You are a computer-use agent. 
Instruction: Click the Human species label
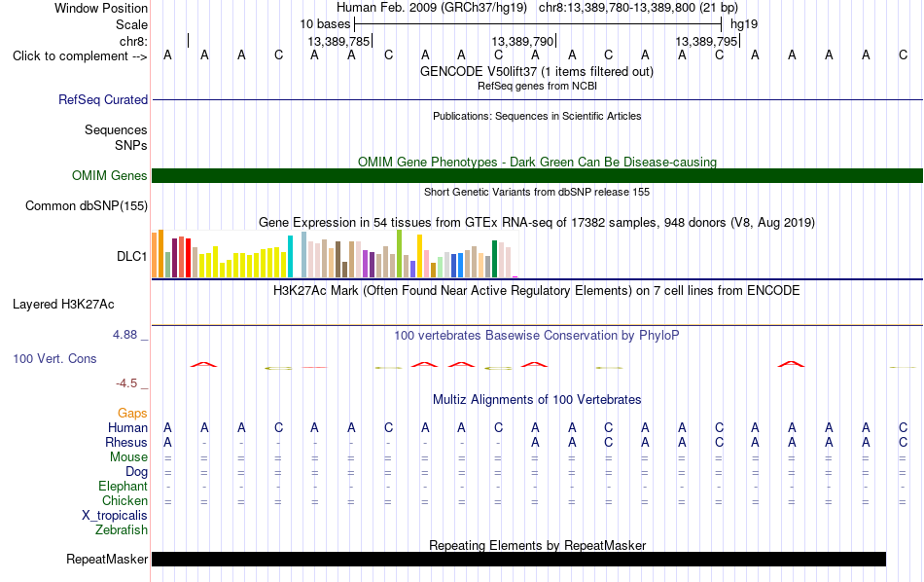127,427
